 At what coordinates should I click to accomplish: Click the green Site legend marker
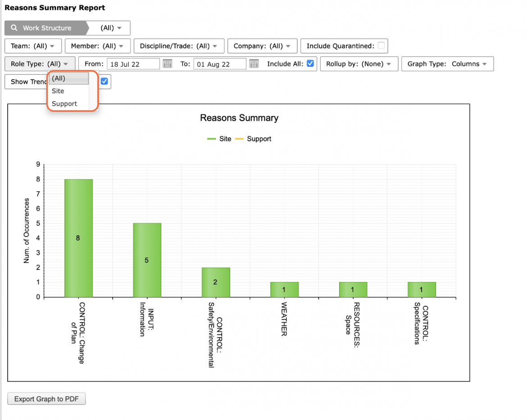point(211,139)
